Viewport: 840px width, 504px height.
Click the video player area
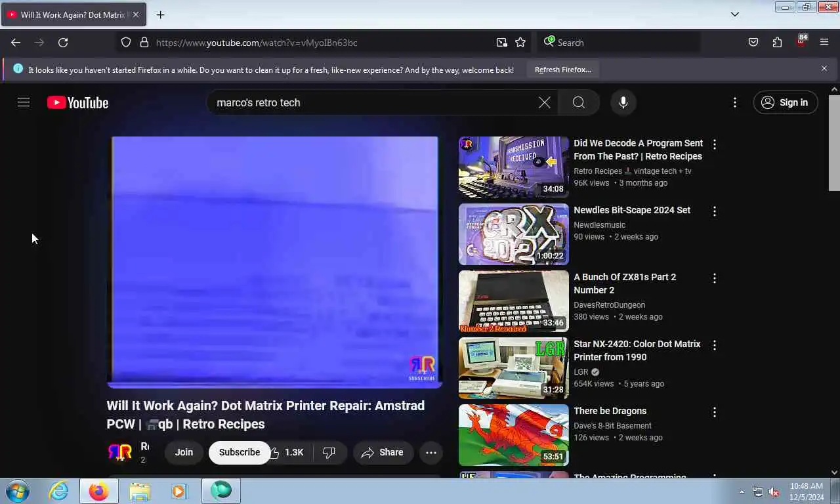point(274,262)
